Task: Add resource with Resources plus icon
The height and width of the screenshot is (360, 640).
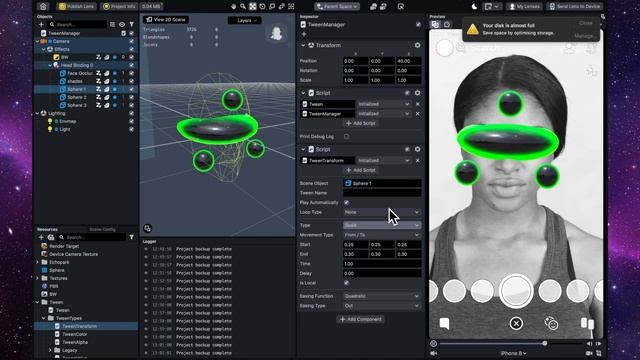Action: coord(41,237)
